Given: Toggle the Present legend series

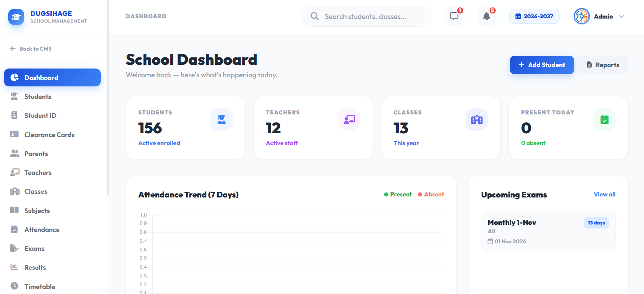Looking at the screenshot, I should [x=398, y=194].
